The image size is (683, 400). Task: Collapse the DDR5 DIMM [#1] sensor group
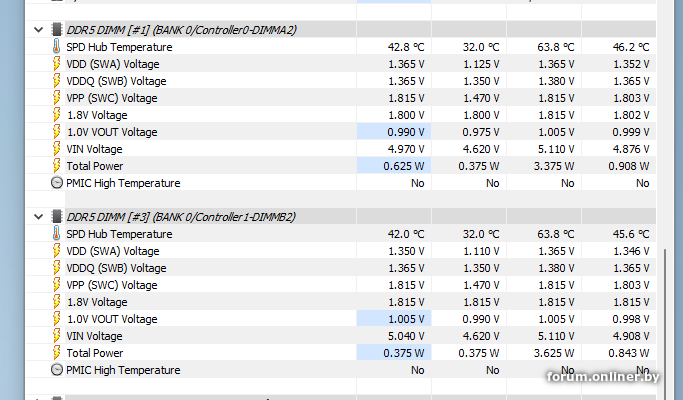pyautogui.click(x=38, y=30)
